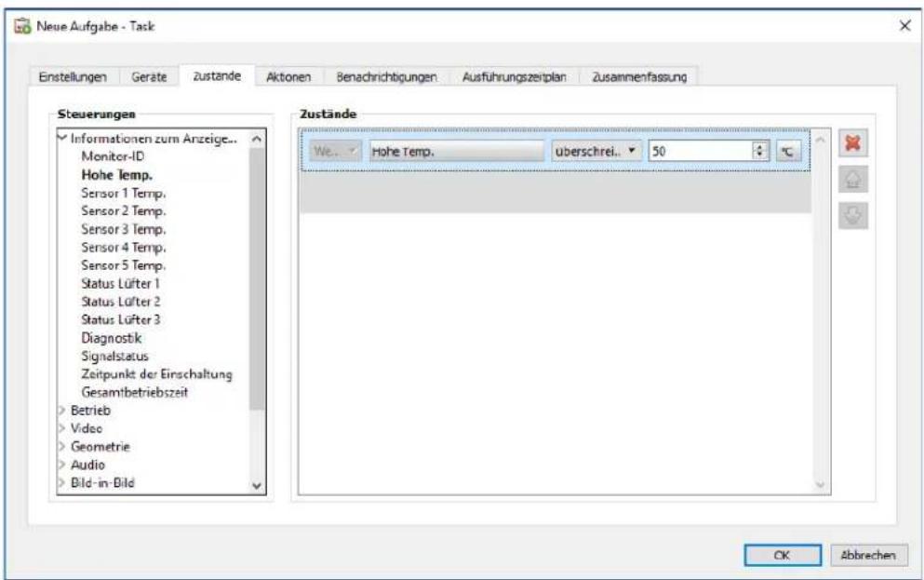924x580 pixels.
Task: Collapse Informationen zum Anzeige node
Action: pyautogui.click(x=61, y=138)
